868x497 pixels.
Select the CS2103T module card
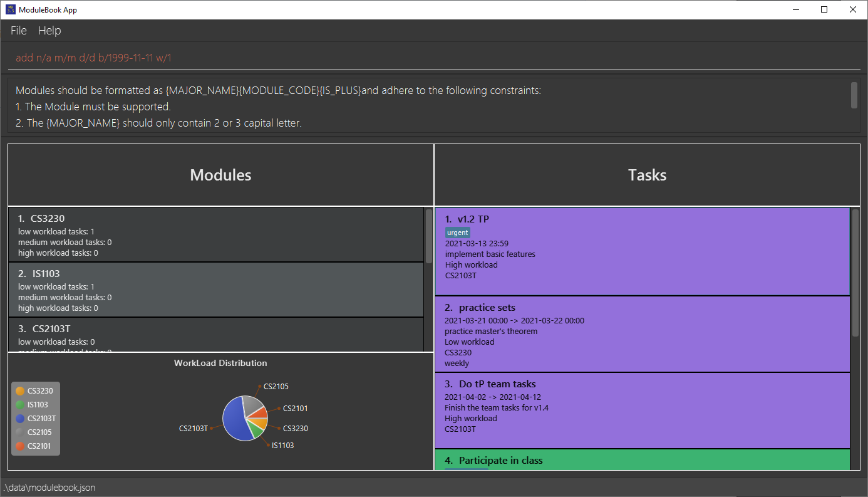pos(216,335)
